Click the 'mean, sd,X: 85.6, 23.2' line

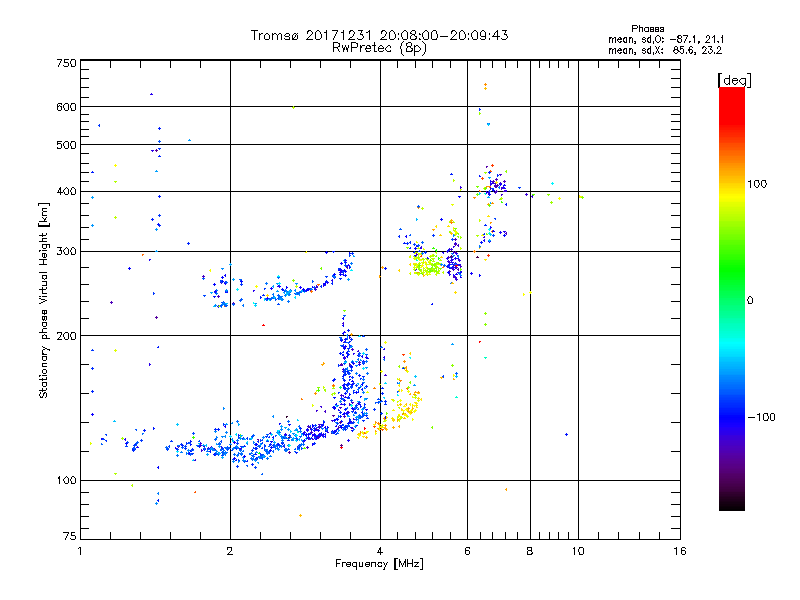pos(665,50)
